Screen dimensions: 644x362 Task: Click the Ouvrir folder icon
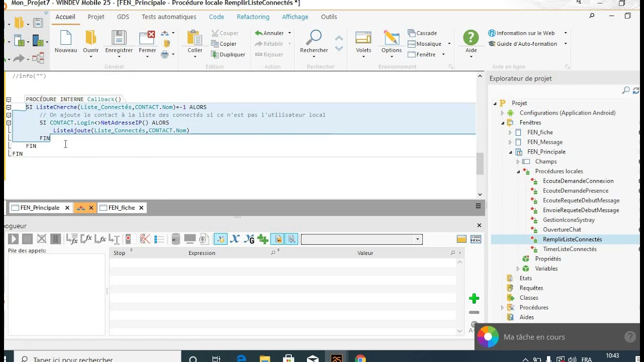pyautogui.click(x=91, y=38)
